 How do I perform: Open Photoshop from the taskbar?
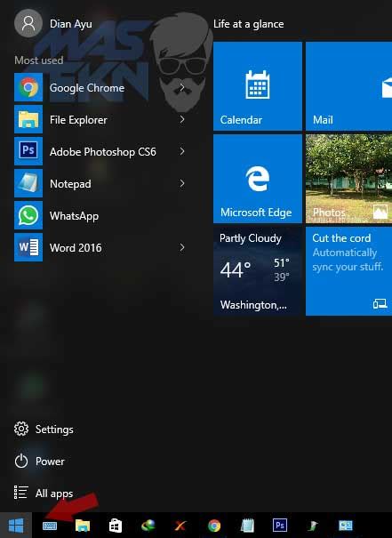tap(280, 526)
